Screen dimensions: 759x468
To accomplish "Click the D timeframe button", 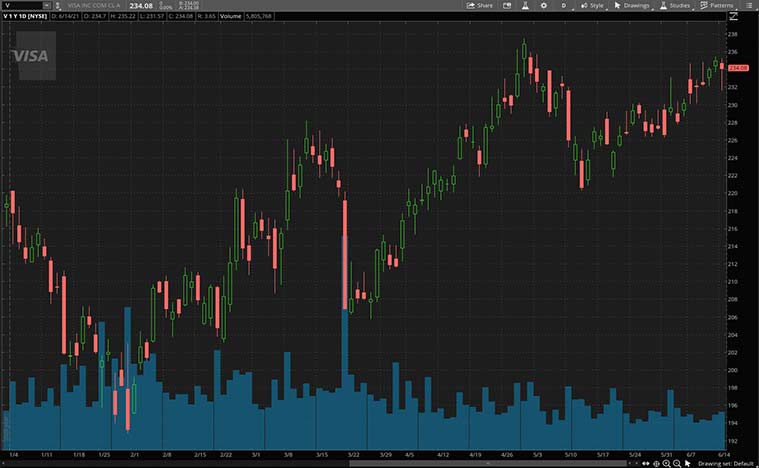I will point(564,5).
